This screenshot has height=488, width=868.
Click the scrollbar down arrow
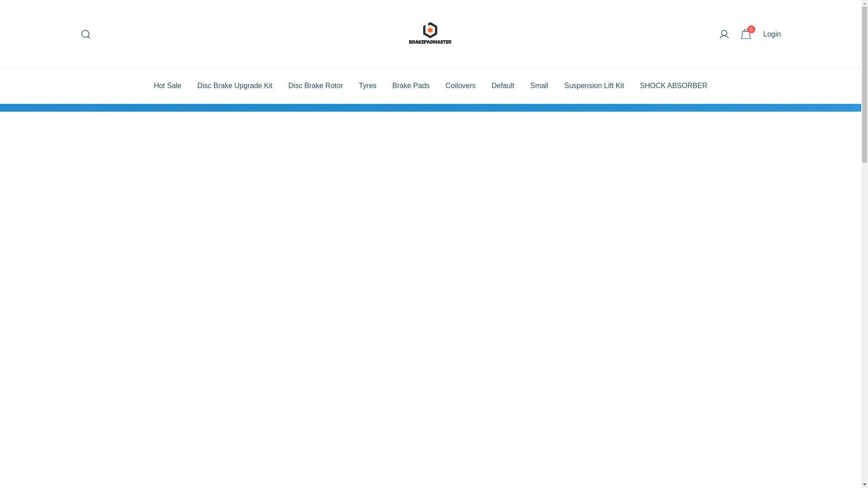coord(864,484)
